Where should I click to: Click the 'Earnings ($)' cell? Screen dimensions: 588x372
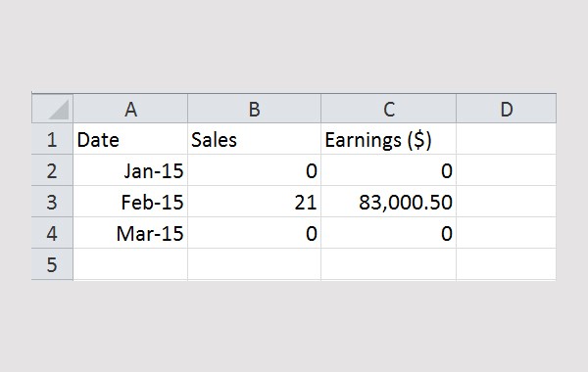click(388, 139)
